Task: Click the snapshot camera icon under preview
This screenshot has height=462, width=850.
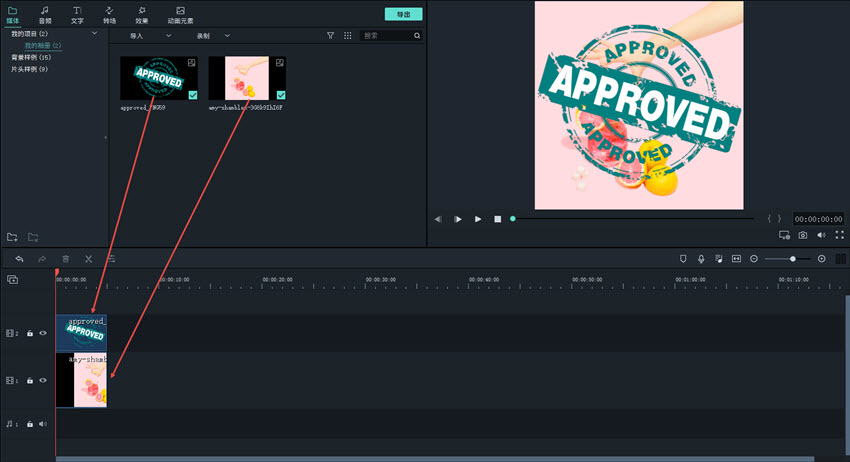Action: coord(802,236)
